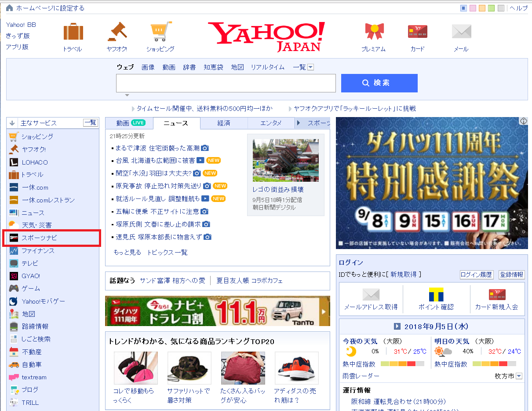Screen dimensions: 532x411
Task: Select 画像 search category
Action: (148, 67)
